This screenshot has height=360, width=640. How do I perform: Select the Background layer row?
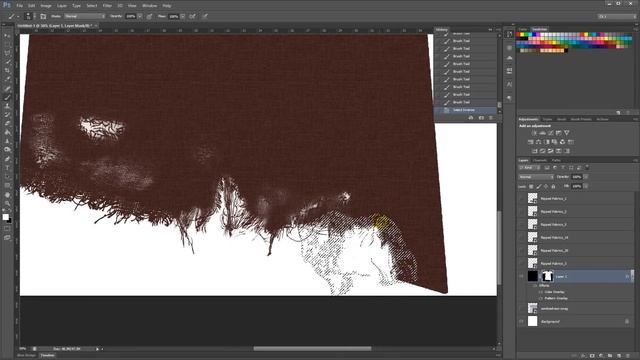(x=576, y=322)
